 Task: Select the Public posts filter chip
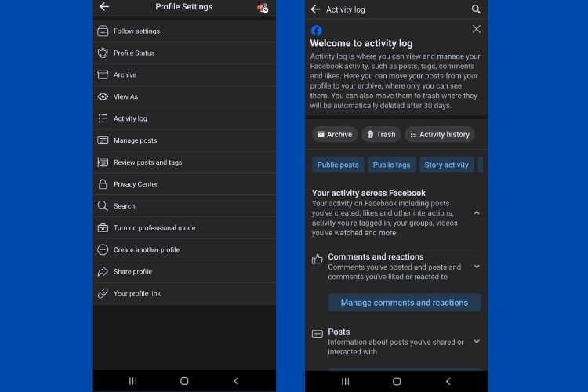338,165
